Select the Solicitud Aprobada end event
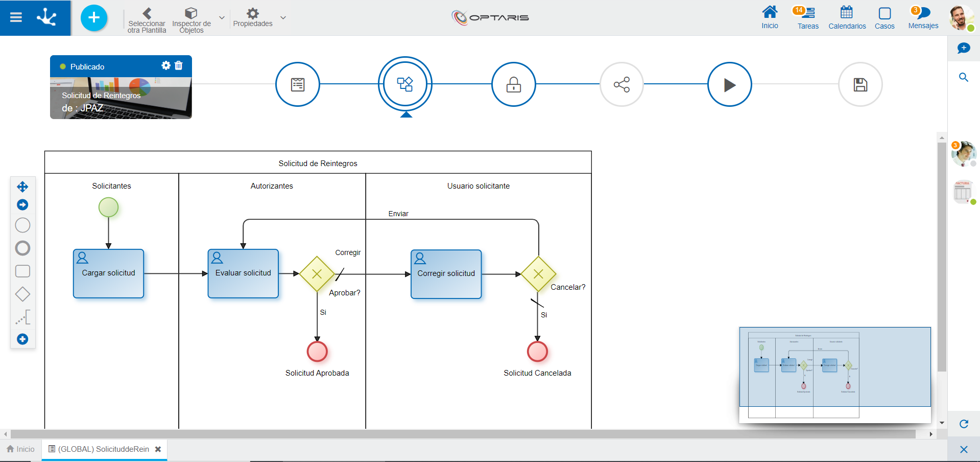This screenshot has width=980, height=462. pos(317,352)
